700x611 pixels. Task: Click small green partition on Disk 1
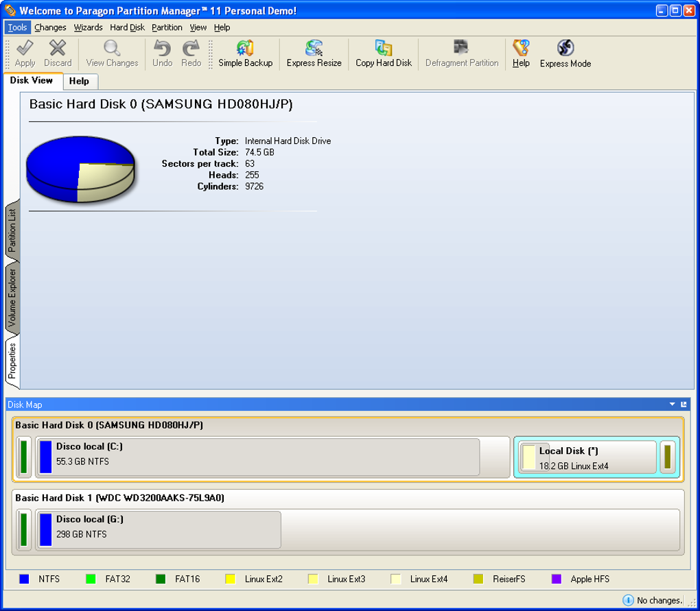pos(23,530)
